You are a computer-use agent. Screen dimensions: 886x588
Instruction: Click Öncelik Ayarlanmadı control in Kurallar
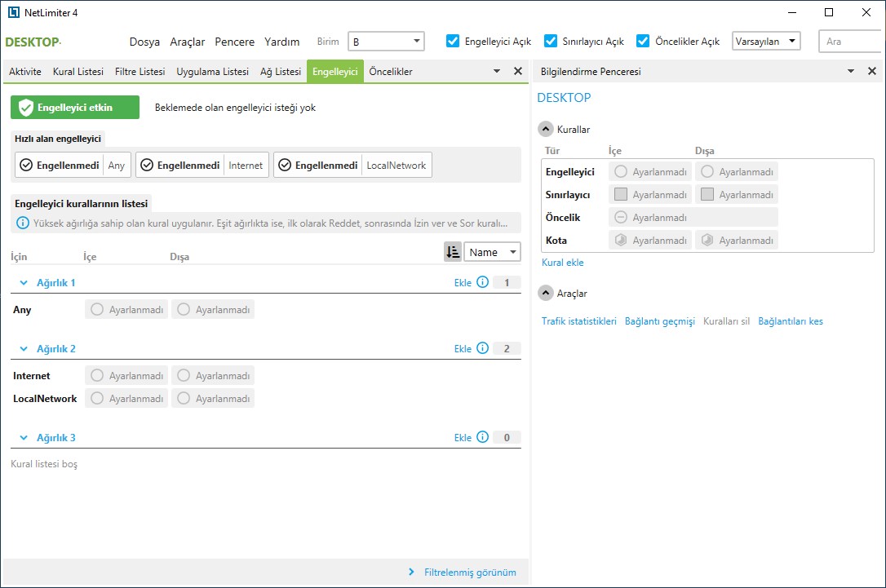[x=693, y=217]
